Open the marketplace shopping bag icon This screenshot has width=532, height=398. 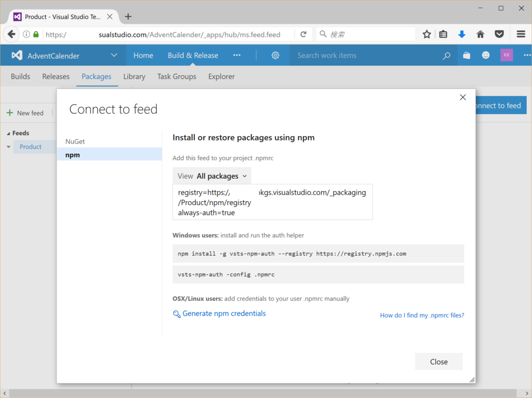(467, 55)
